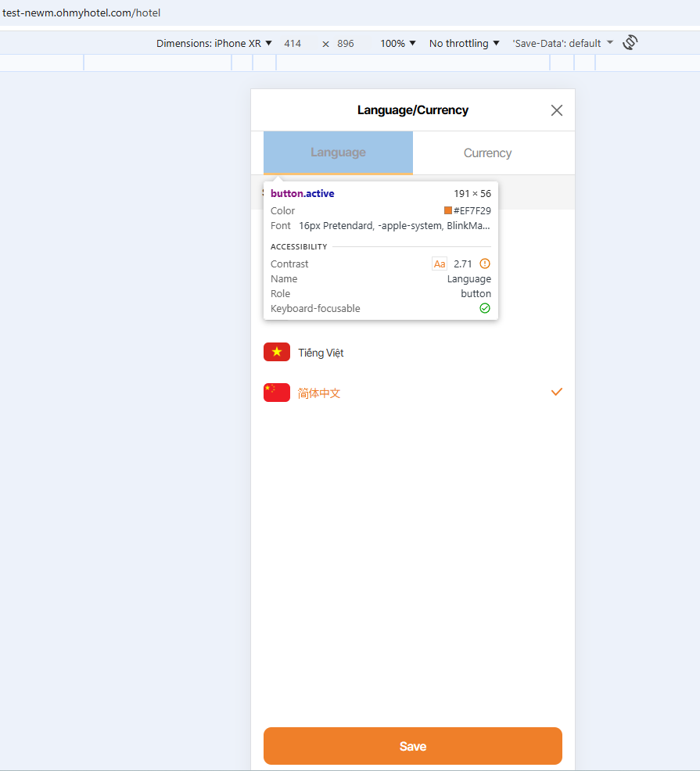Click the contrast warning icon in tooltip
The height and width of the screenshot is (771, 700).
tap(485, 264)
